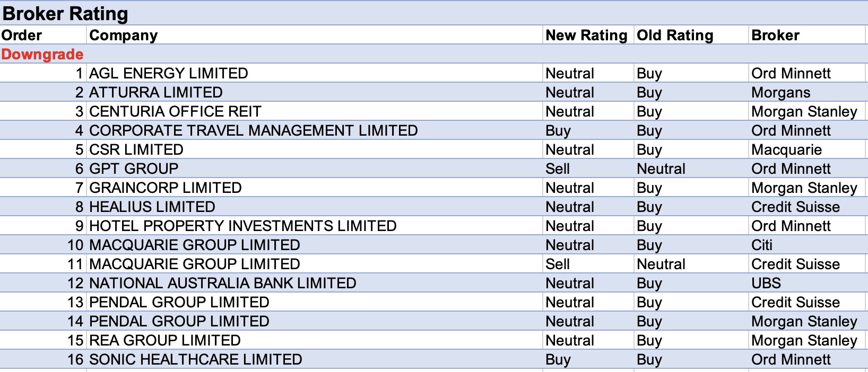Viewport: 868px width, 372px height.
Task: Select HOTEL PROPERTY INVESTMENTS LIMITED cell
Action: (243, 226)
